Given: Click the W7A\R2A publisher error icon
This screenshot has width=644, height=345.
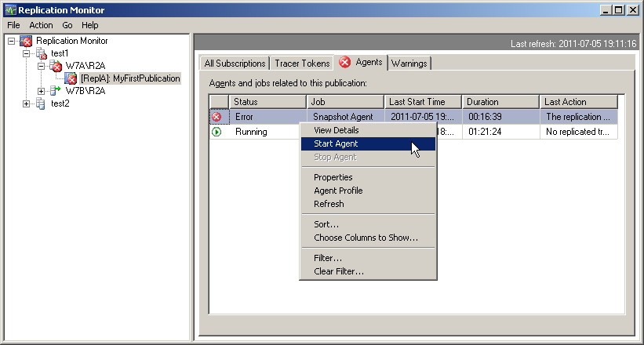Looking at the screenshot, I should (x=56, y=66).
